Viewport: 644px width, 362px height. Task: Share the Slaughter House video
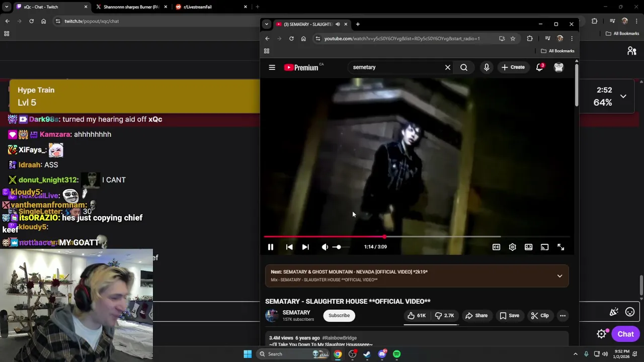click(x=476, y=315)
